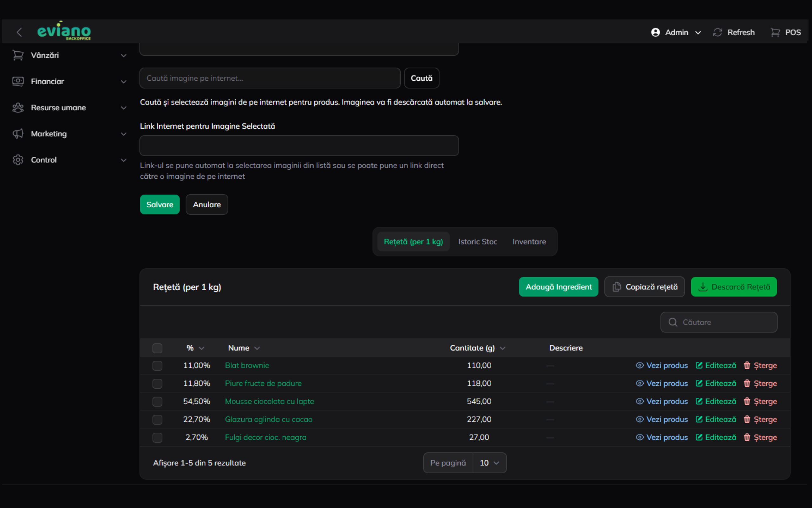Expand the Resurse umane sidebar chevron

click(123, 108)
